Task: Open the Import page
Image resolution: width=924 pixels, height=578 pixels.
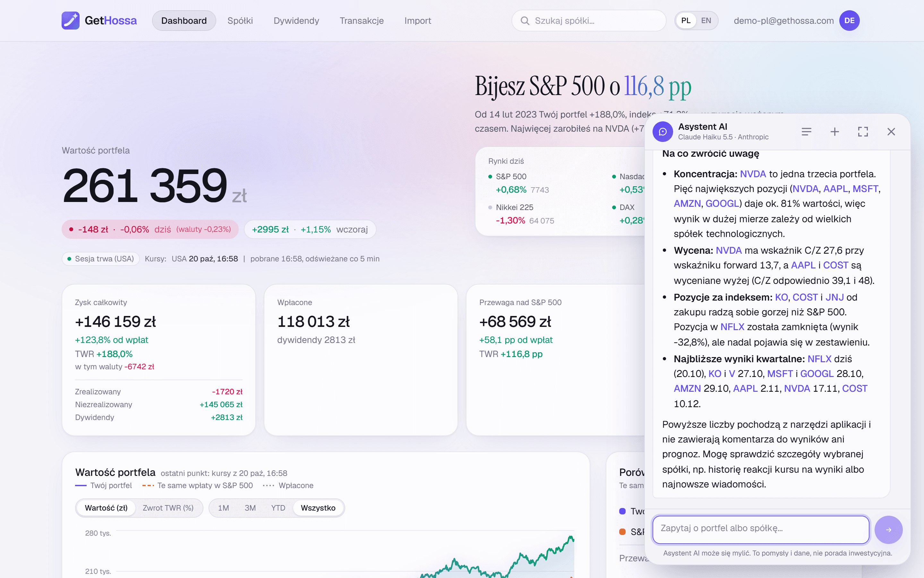Action: (x=418, y=21)
